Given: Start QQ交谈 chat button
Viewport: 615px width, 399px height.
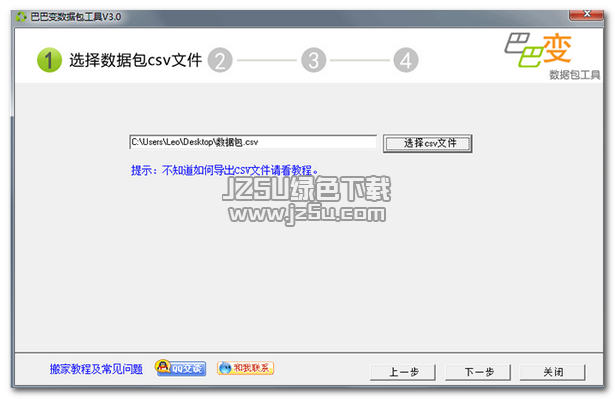Looking at the screenshot, I should pyautogui.click(x=180, y=368).
